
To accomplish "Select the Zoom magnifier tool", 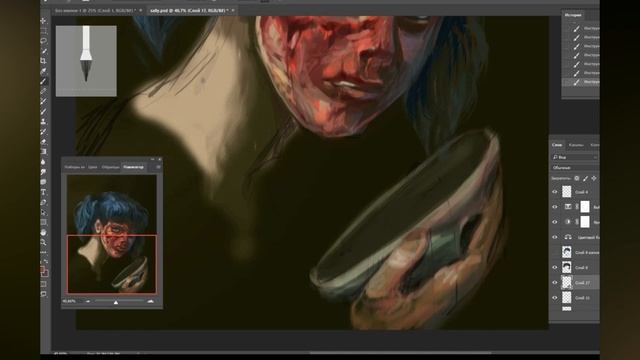I will pyautogui.click(x=43, y=242).
